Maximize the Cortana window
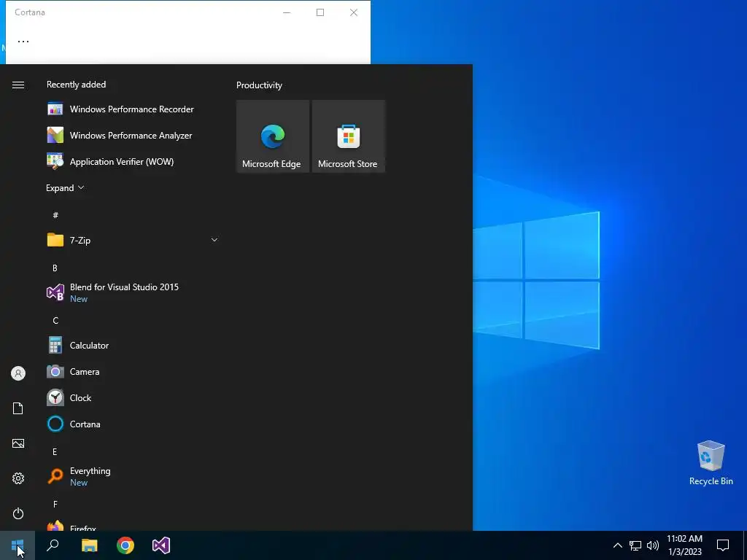The width and height of the screenshot is (747, 560). pyautogui.click(x=320, y=12)
